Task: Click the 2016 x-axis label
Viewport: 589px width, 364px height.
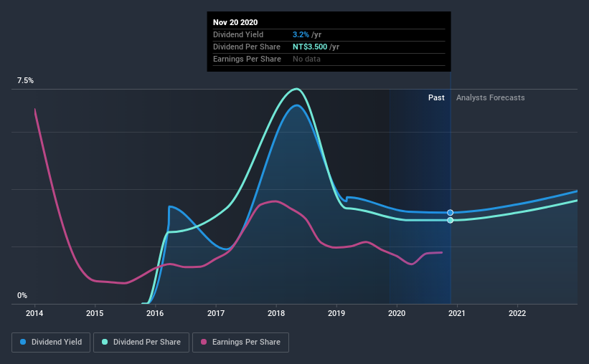Action: pyautogui.click(x=155, y=313)
